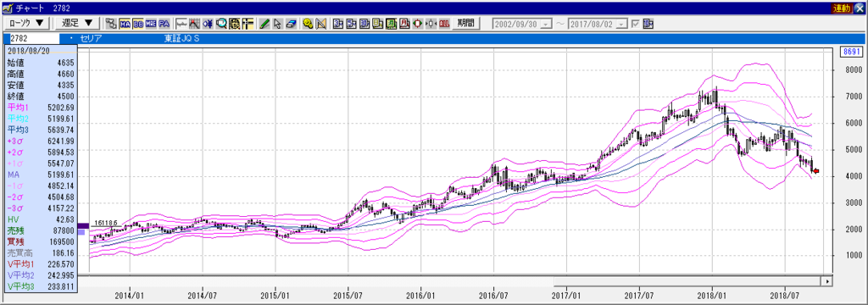This screenshot has height=305, width=868.
Task: Click the red ALL period icon
Action: (x=444, y=24)
